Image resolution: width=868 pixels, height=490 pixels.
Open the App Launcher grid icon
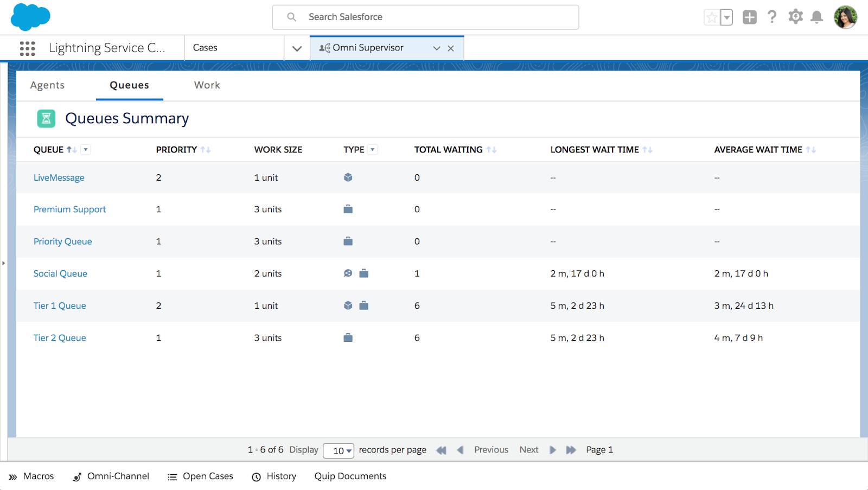pyautogui.click(x=27, y=48)
